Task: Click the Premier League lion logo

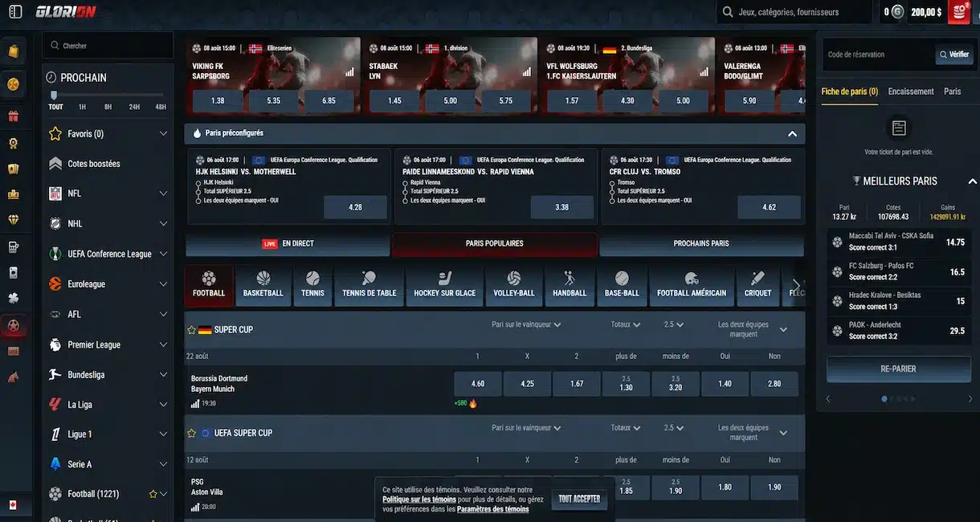Action: coord(55,345)
